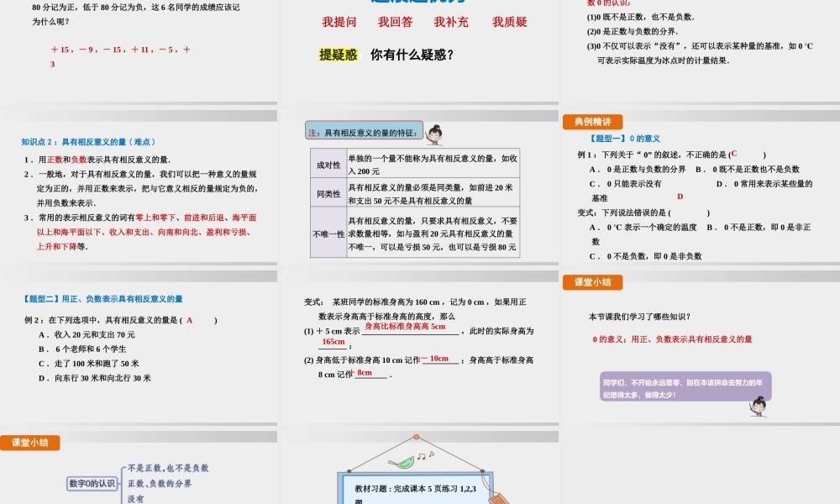Select option A. 0℃表示一个确定的温度

643,227
